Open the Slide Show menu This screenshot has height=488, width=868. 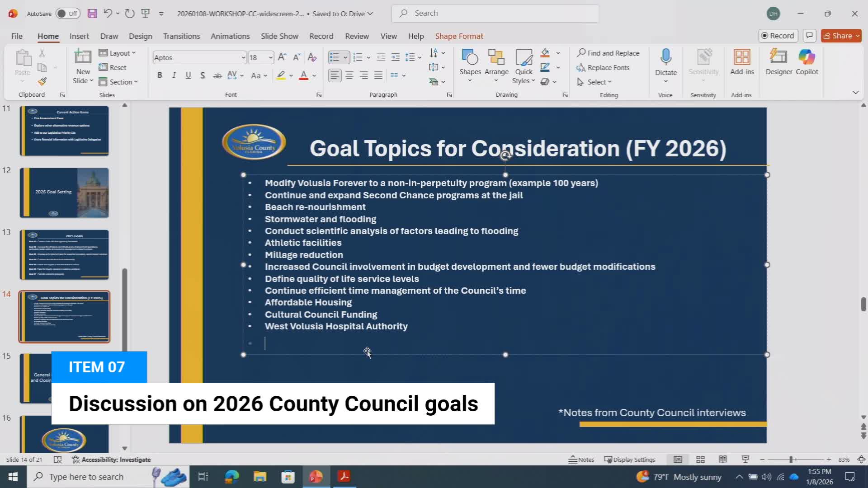(279, 36)
